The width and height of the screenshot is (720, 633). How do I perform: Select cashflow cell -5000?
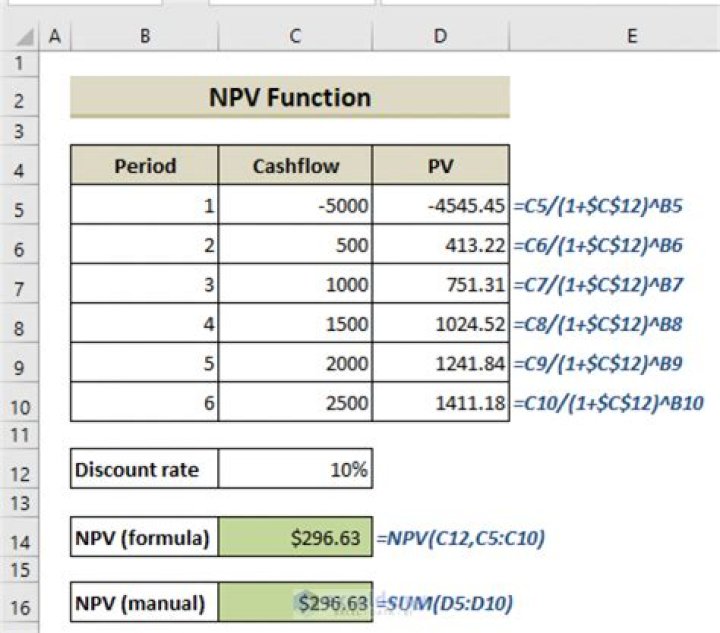click(x=295, y=205)
